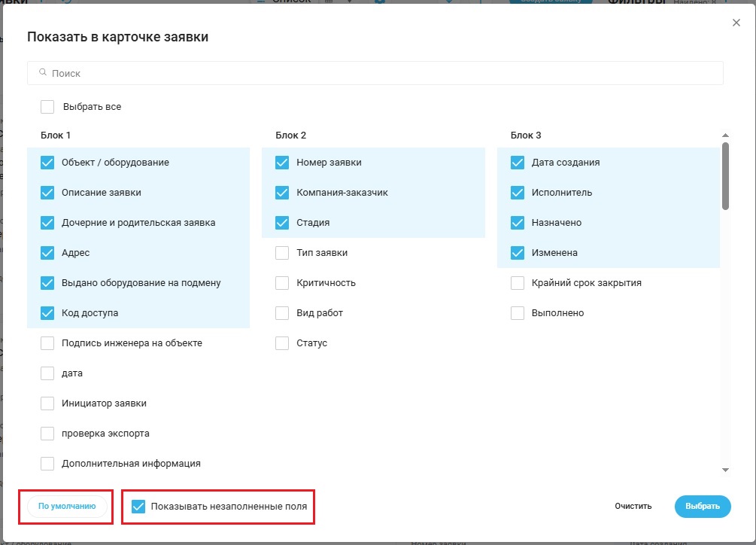The image size is (756, 545).
Task: Type in the Поиск search field
Action: [x=376, y=73]
